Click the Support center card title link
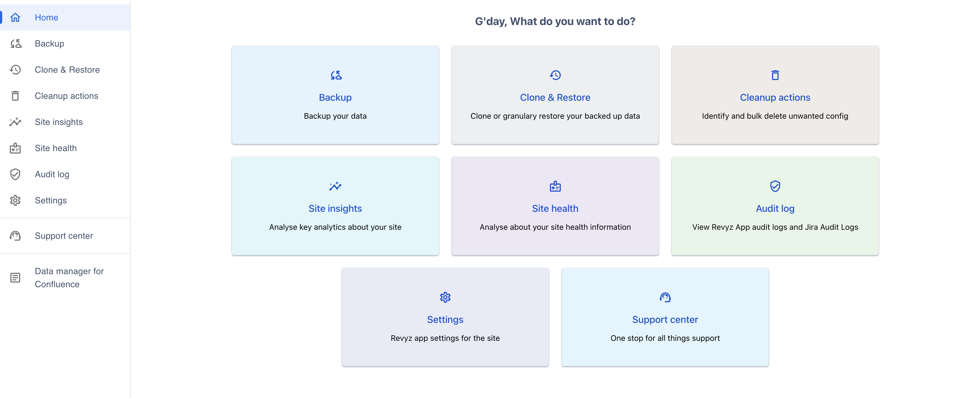 [665, 320]
